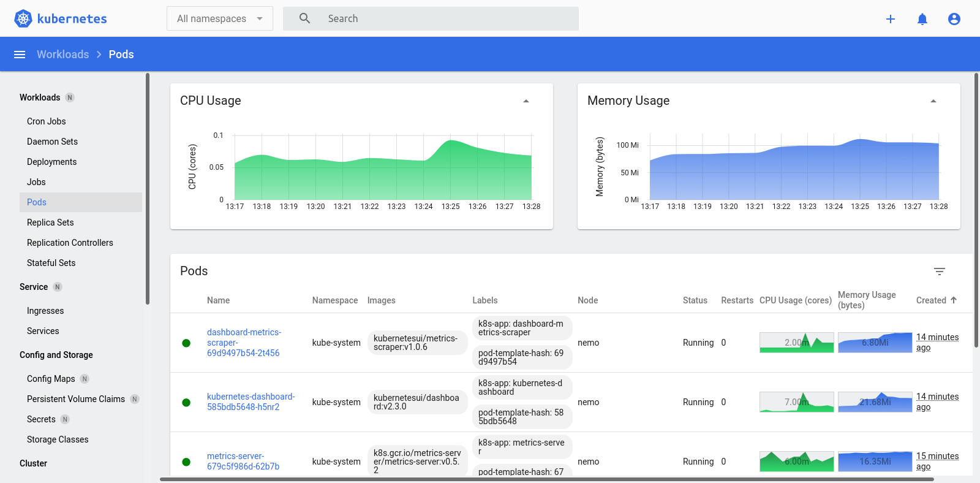
Task: Open Config Maps in the sidebar
Action: [x=51, y=379]
